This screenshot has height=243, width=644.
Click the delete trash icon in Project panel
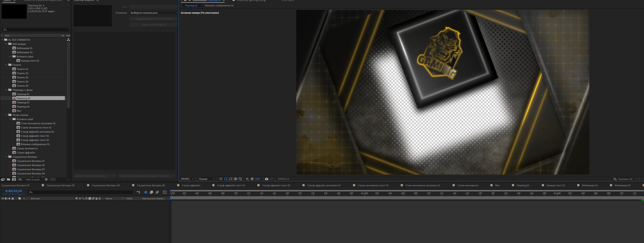[46, 179]
